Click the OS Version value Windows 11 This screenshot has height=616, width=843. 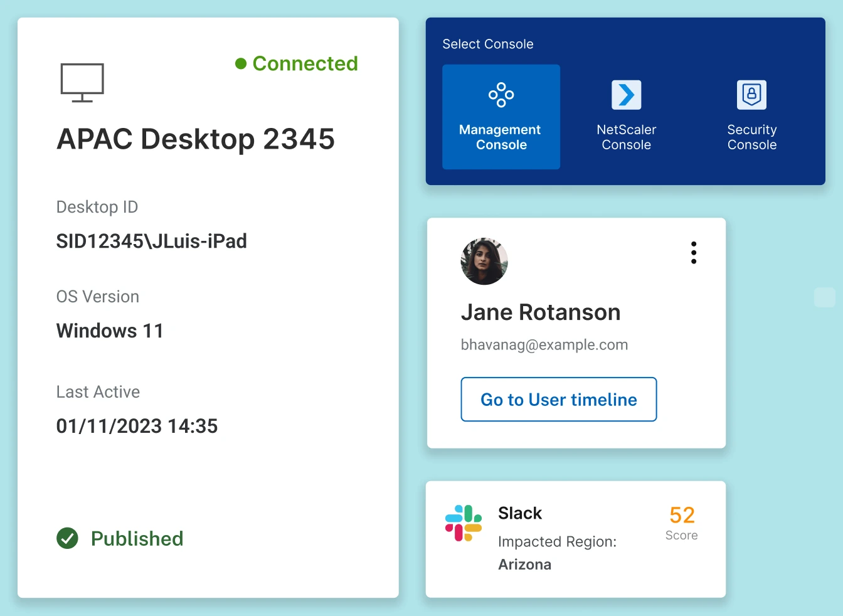(110, 331)
